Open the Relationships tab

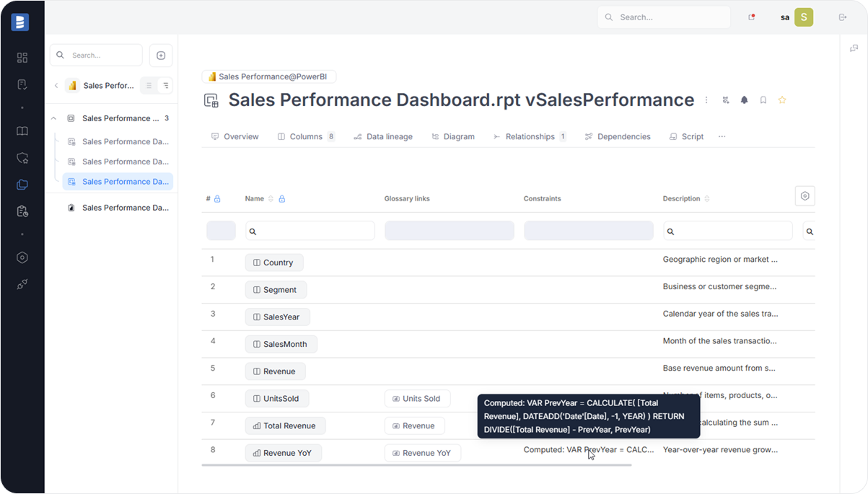pos(530,136)
